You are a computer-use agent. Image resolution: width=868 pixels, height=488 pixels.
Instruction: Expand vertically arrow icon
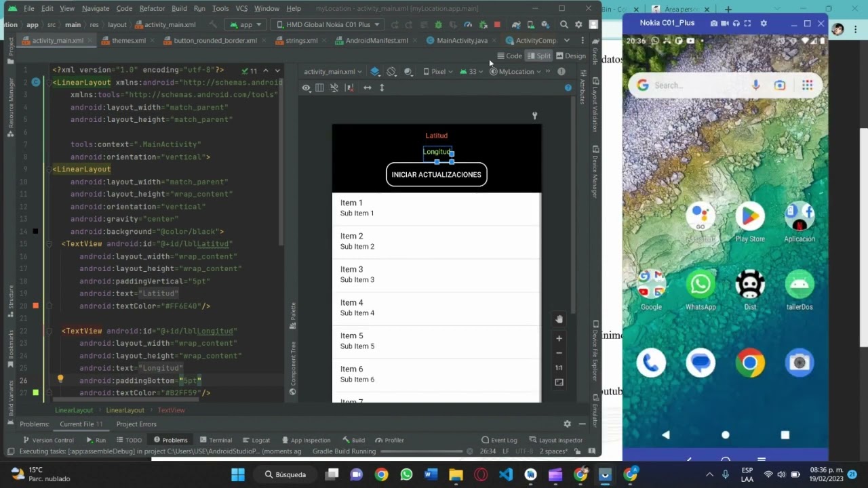(x=382, y=87)
